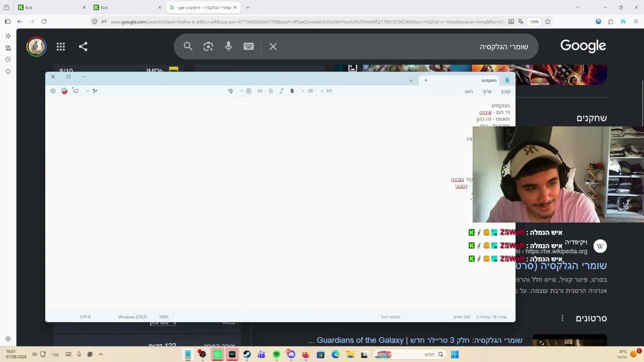
Task: Open more options next to סרטונים
Action: (562, 318)
